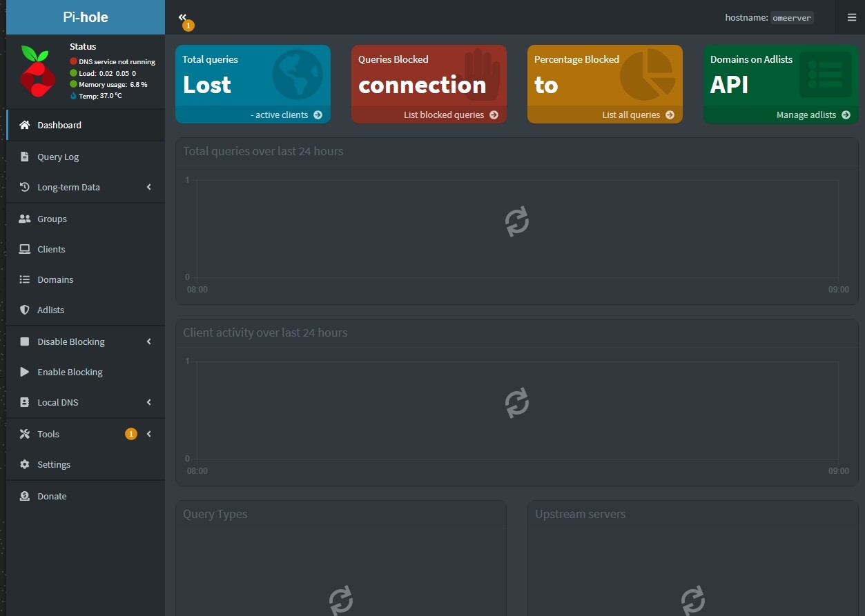Open the Query Log page
865x616 pixels.
coord(86,157)
